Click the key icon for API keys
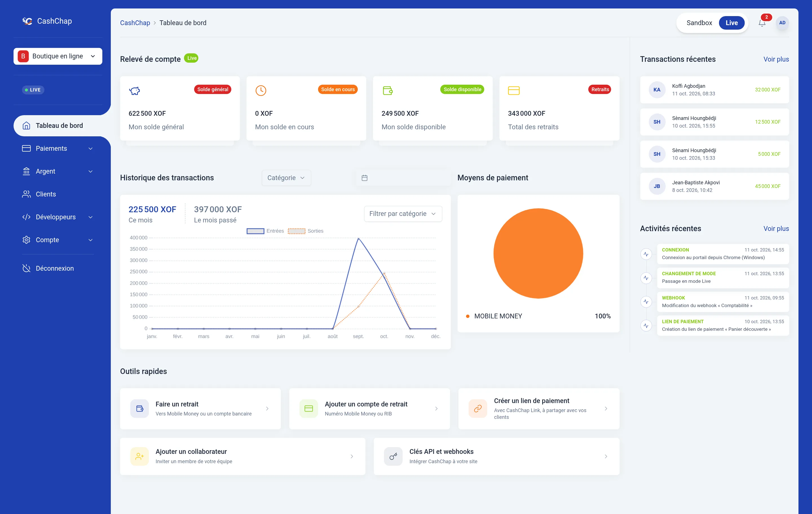This screenshot has height=514, width=812. 393,456
